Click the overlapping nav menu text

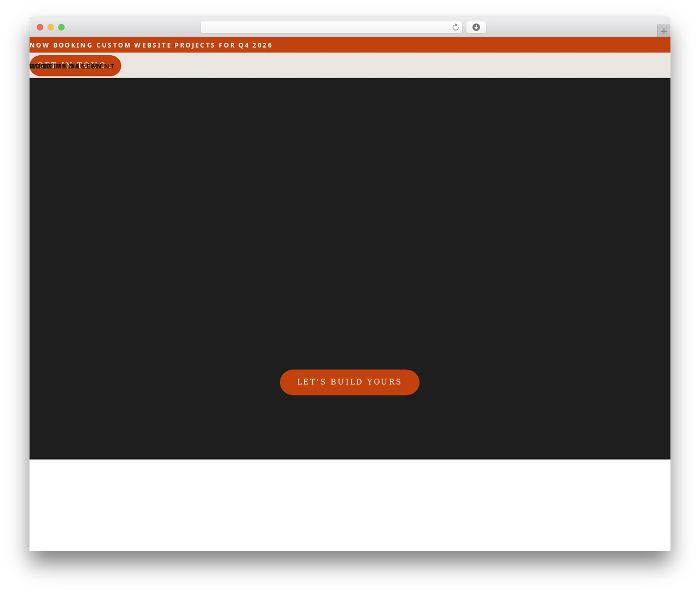[72, 66]
